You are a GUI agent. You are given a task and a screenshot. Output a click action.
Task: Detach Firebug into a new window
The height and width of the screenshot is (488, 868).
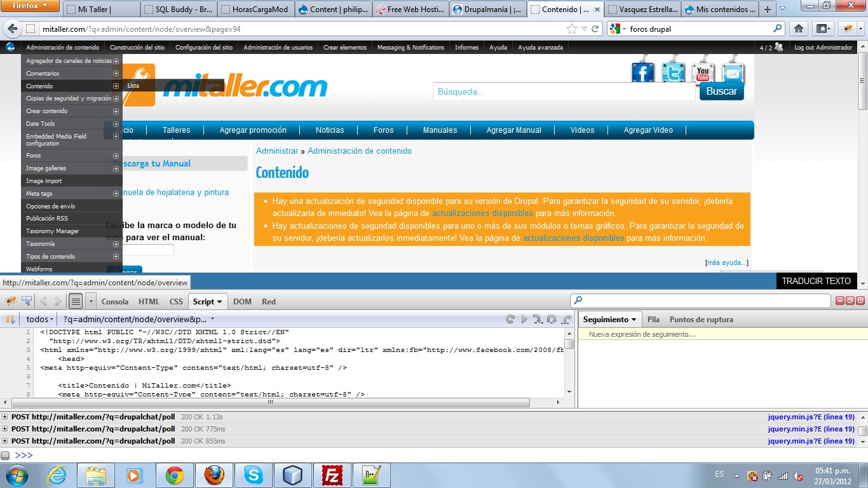850,301
